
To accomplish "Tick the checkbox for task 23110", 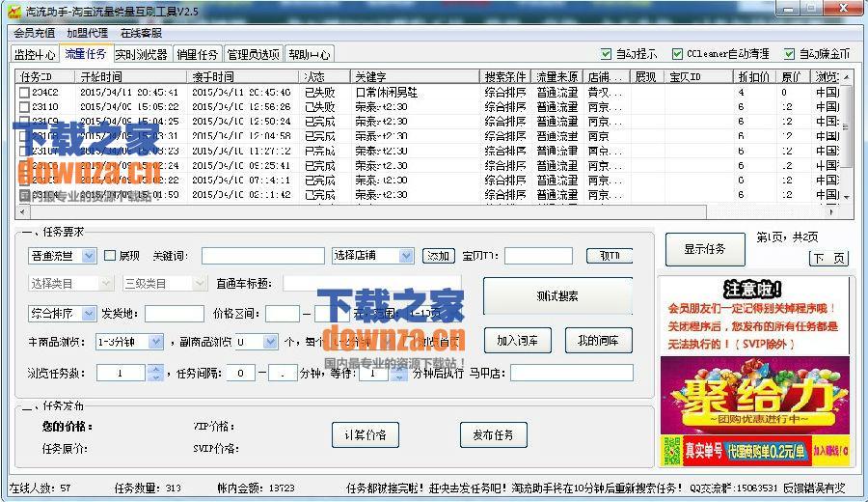I will (x=24, y=107).
